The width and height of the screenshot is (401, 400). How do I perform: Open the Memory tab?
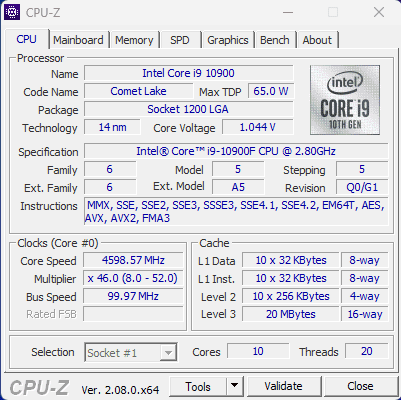(x=134, y=40)
